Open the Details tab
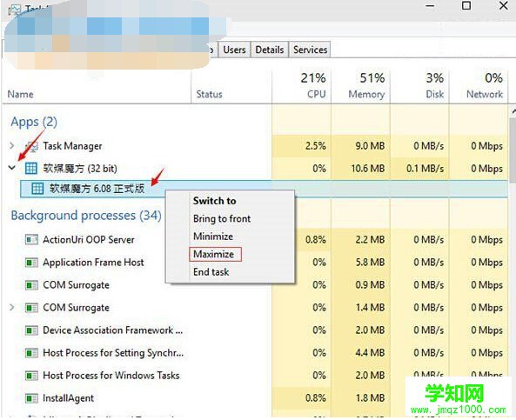The width and height of the screenshot is (516, 420). tap(270, 50)
